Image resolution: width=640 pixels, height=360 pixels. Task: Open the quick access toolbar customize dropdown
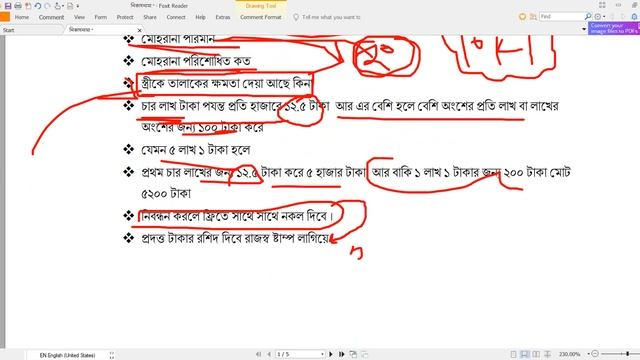click(x=78, y=6)
